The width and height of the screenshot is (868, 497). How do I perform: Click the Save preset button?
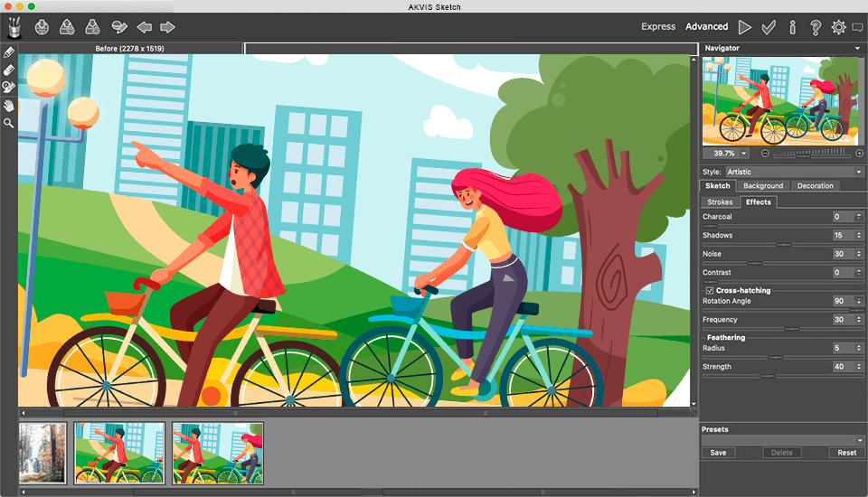(x=718, y=453)
